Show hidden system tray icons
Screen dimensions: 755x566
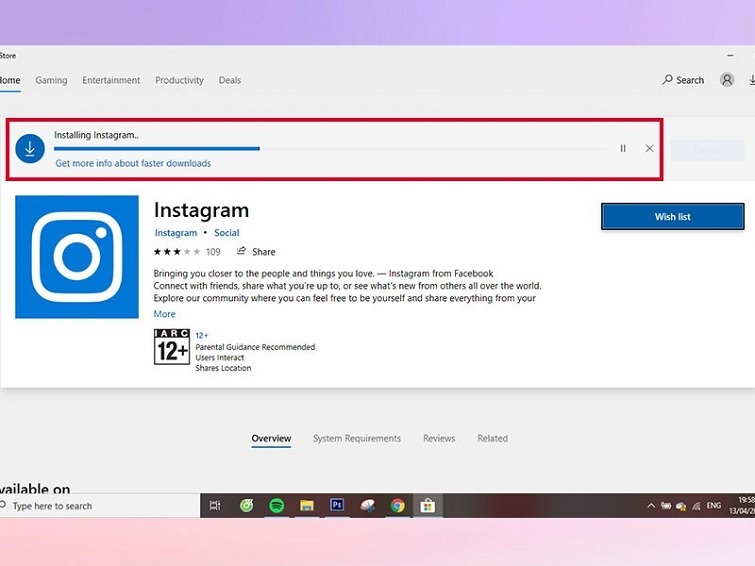click(x=651, y=506)
